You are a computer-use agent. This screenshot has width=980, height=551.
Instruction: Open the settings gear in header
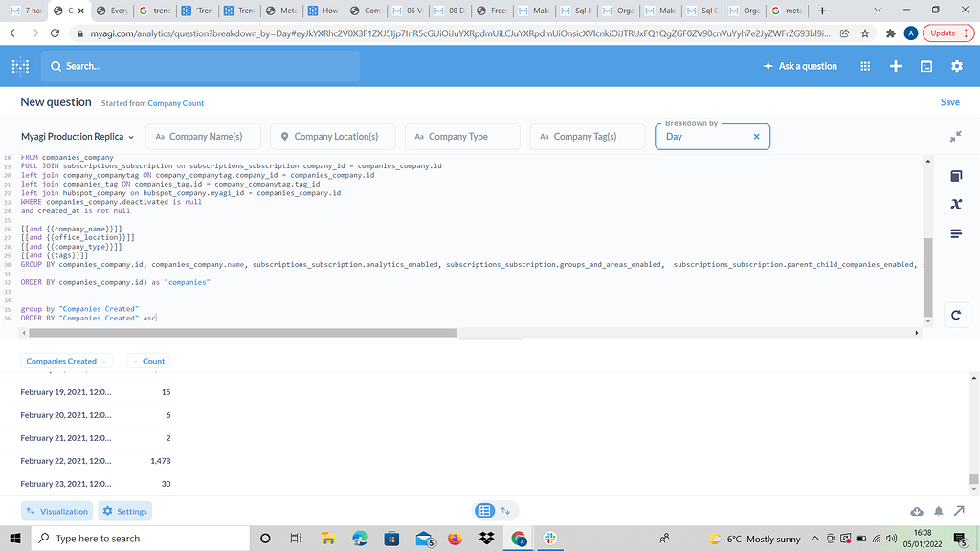click(957, 66)
